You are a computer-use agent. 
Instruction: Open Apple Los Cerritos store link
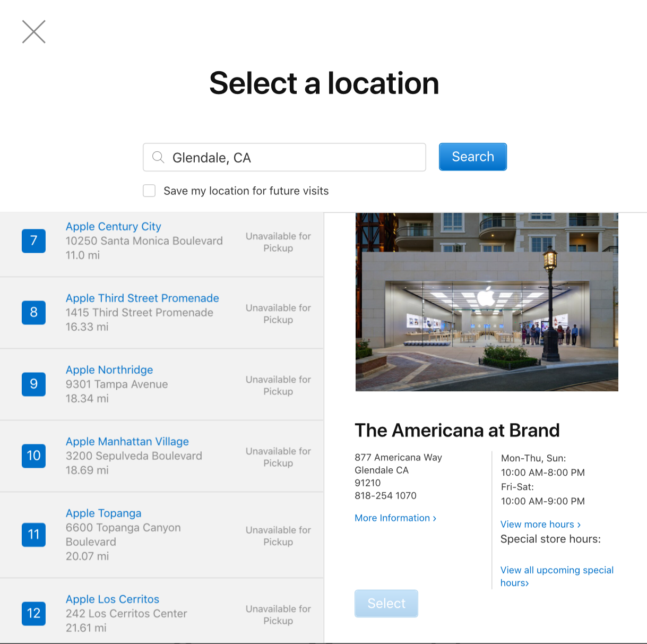tap(113, 599)
